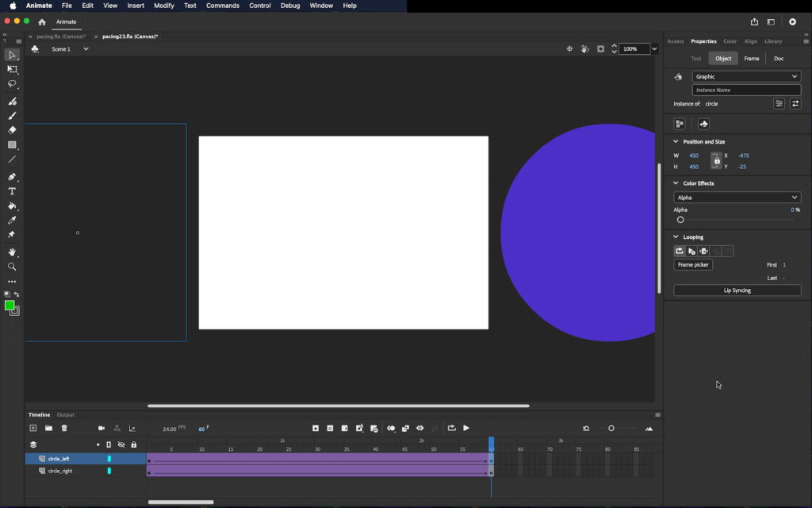Viewport: 812px width, 508px height.
Task: Select the Free Transform tool
Action: [x=12, y=69]
